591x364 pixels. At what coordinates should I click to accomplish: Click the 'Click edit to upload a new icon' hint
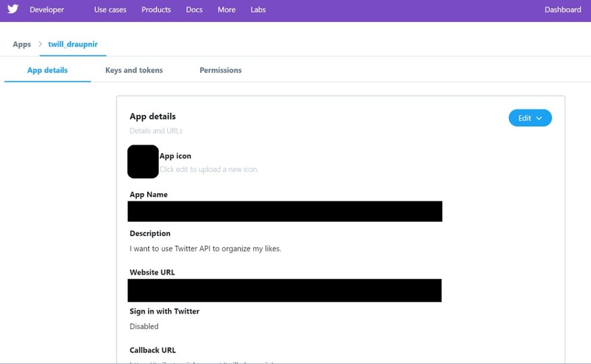tap(209, 170)
